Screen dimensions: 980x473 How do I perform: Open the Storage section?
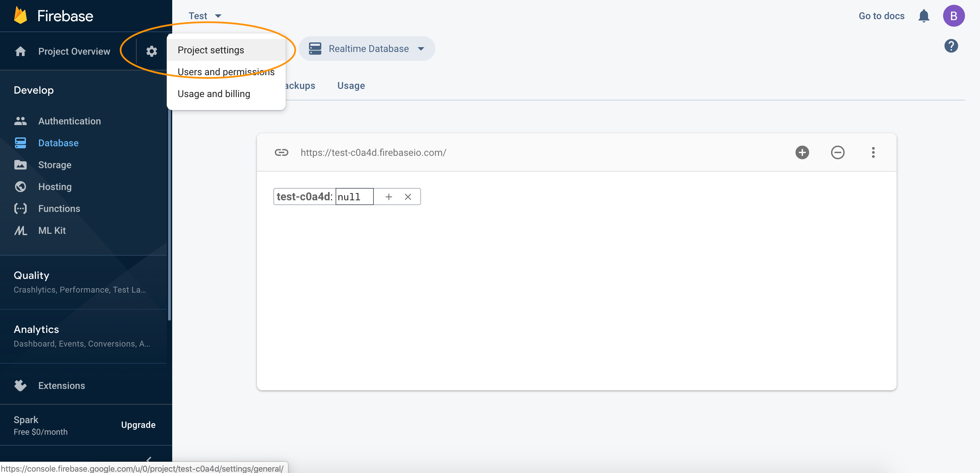[55, 164]
